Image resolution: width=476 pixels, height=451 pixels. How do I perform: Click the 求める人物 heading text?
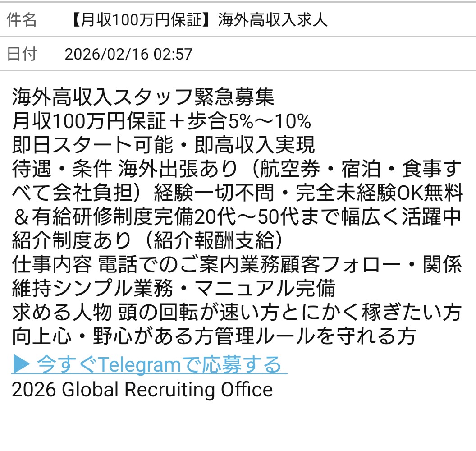click(x=61, y=315)
